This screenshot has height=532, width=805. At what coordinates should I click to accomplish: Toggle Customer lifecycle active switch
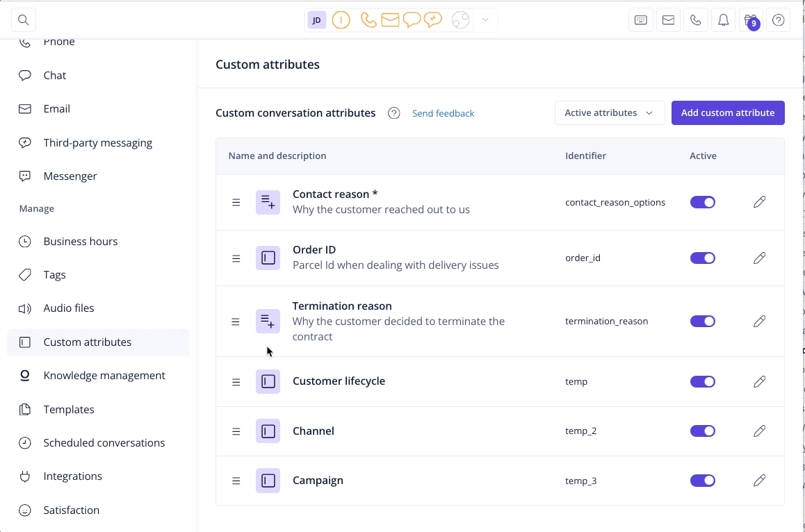tap(702, 382)
